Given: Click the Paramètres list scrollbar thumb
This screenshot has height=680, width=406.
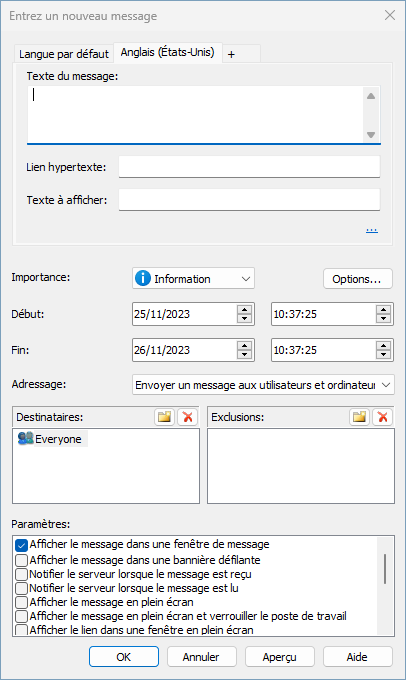Looking at the screenshot, I should tap(385, 569).
